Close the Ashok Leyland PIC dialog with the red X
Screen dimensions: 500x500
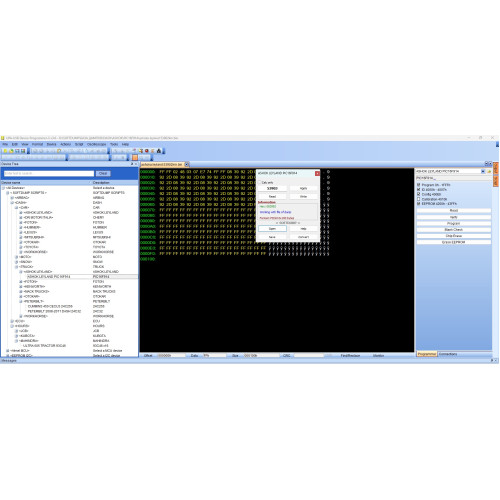tap(317, 173)
